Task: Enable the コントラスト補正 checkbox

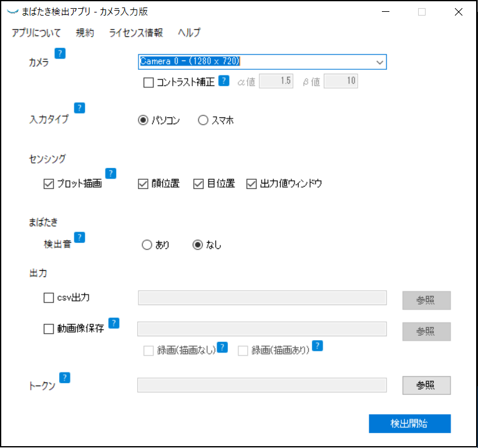Action: pos(149,82)
